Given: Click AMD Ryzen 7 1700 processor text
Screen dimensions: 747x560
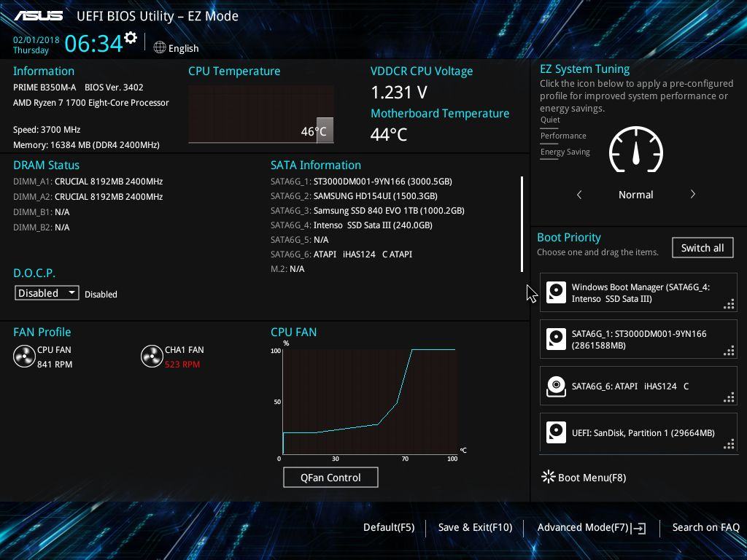Looking at the screenshot, I should (91, 103).
